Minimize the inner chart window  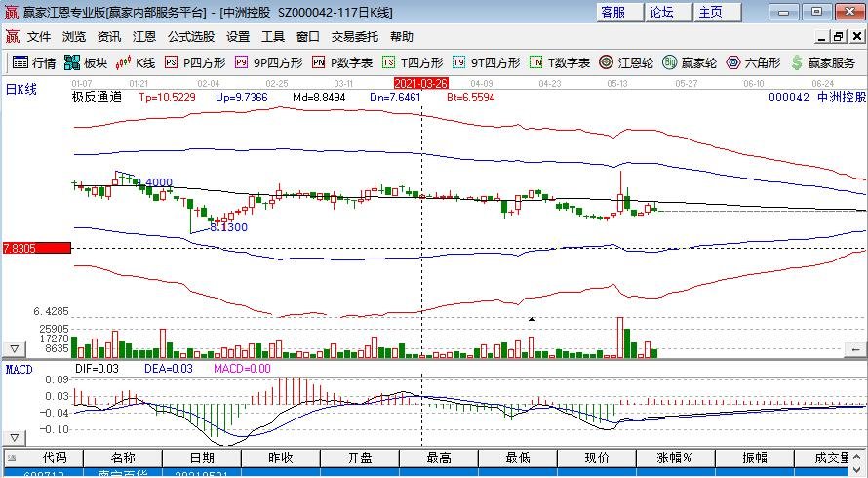(x=821, y=37)
